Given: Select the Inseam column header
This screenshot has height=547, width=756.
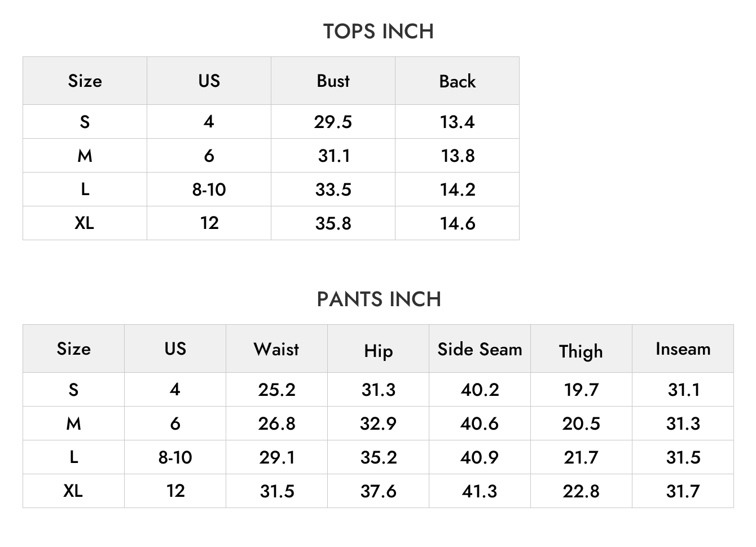Looking at the screenshot, I should tap(683, 349).
